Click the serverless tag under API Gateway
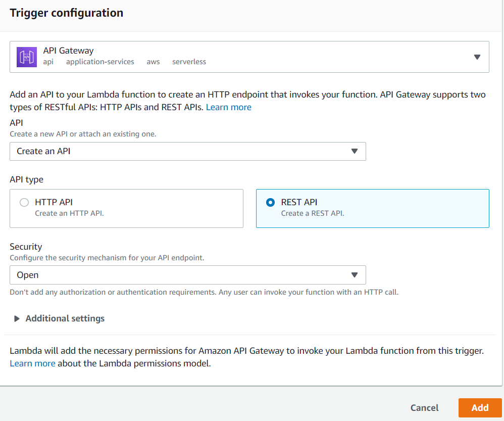Screen dimensions: 504x421 [x=189, y=62]
